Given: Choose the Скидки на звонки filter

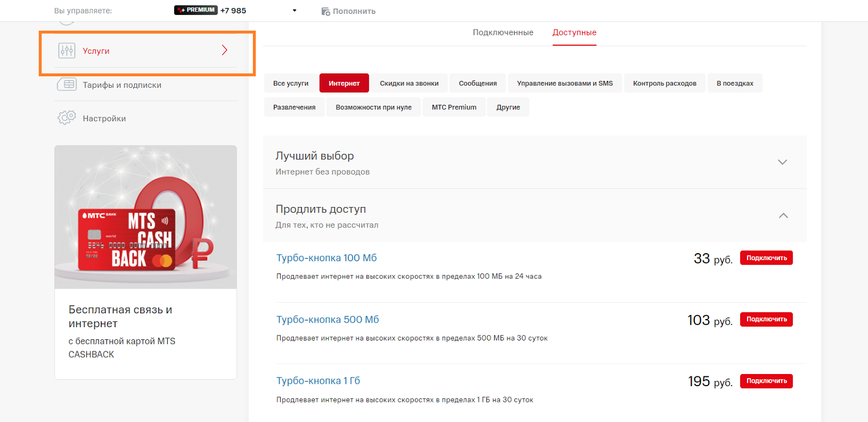Looking at the screenshot, I should [409, 83].
